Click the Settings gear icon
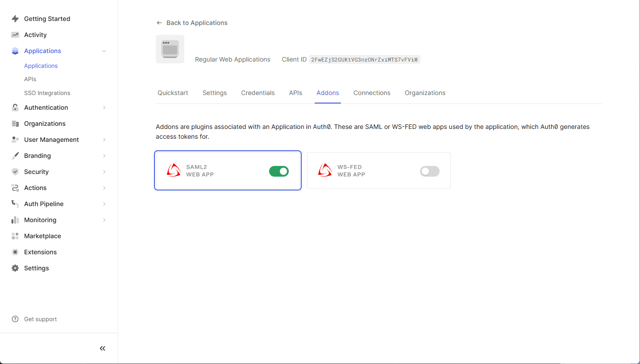640x364 pixels. coord(15,268)
